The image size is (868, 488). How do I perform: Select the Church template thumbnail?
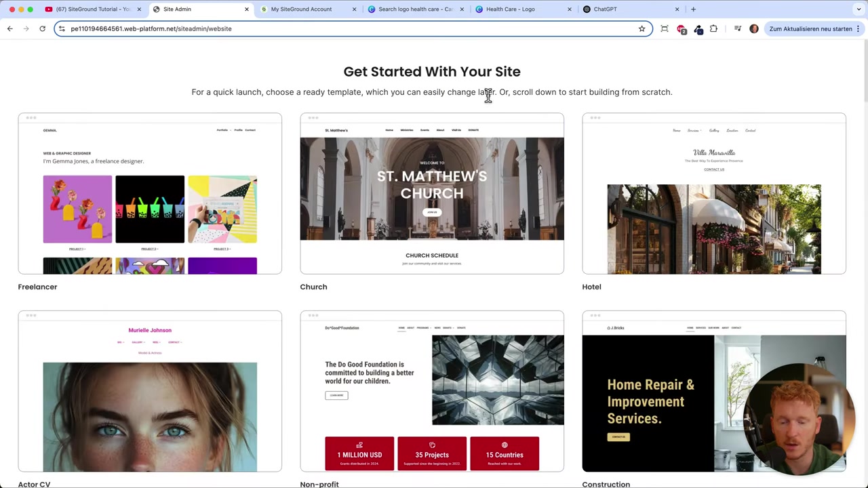tap(432, 193)
